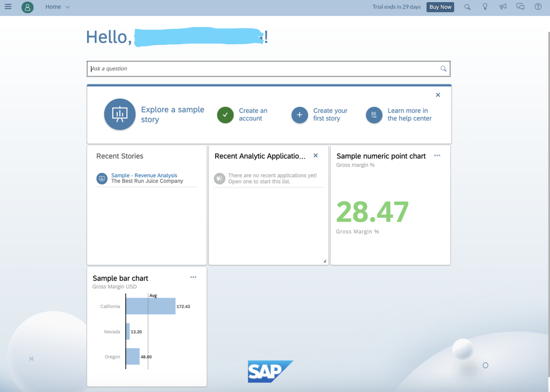Select the Oregon bar

(x=133, y=356)
